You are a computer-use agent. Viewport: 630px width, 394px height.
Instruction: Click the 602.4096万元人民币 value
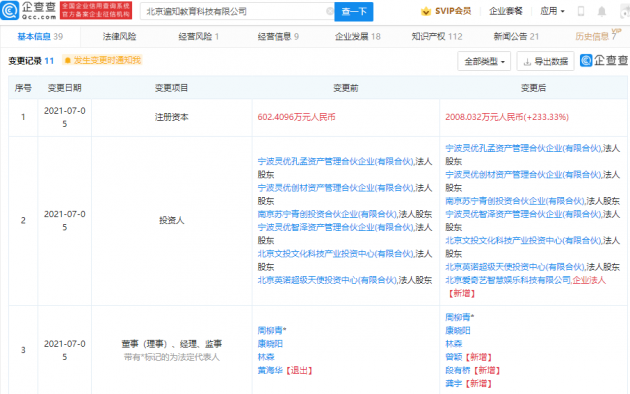tap(297, 117)
